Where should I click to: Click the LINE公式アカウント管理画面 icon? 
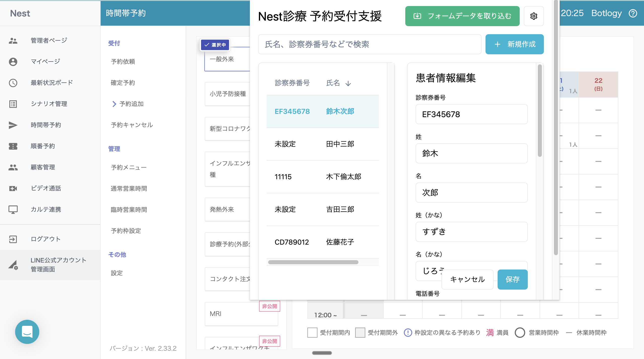[13, 265]
